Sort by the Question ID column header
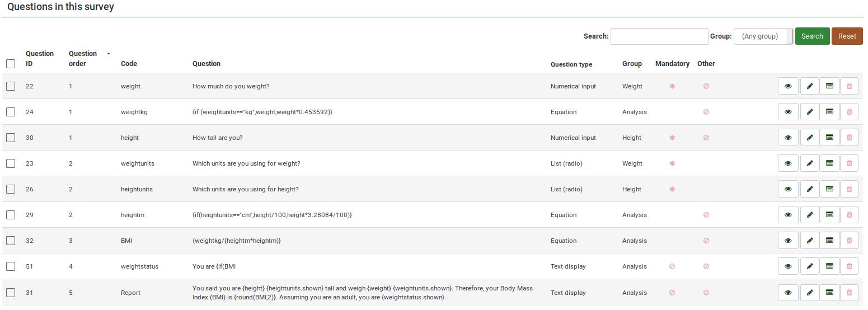Image resolution: width=868 pixels, height=310 pixels. [40, 58]
